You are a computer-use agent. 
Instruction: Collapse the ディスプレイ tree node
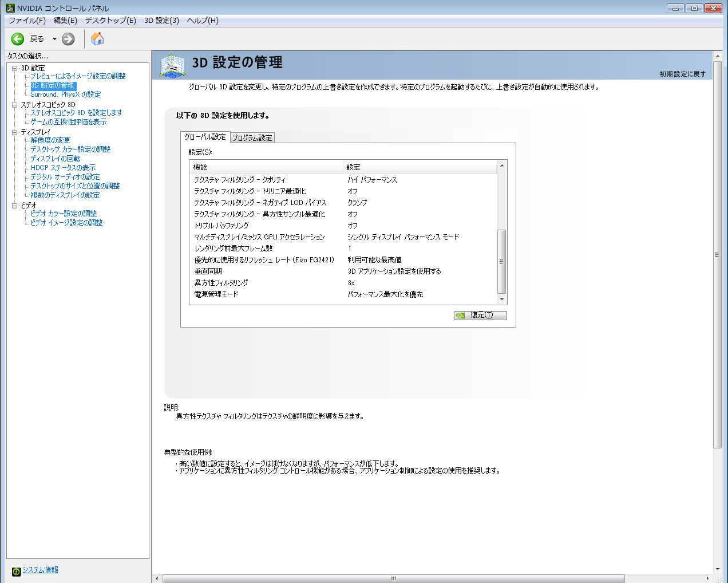(15, 132)
